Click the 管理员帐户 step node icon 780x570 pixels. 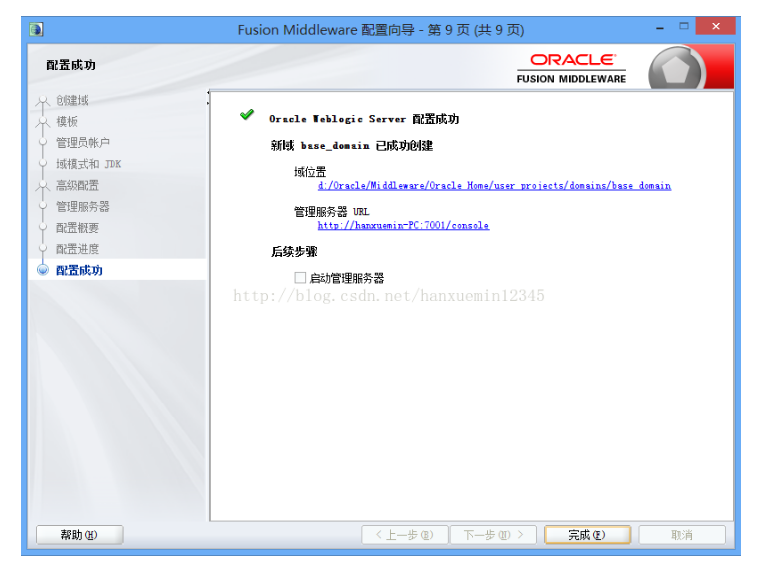click(43, 143)
